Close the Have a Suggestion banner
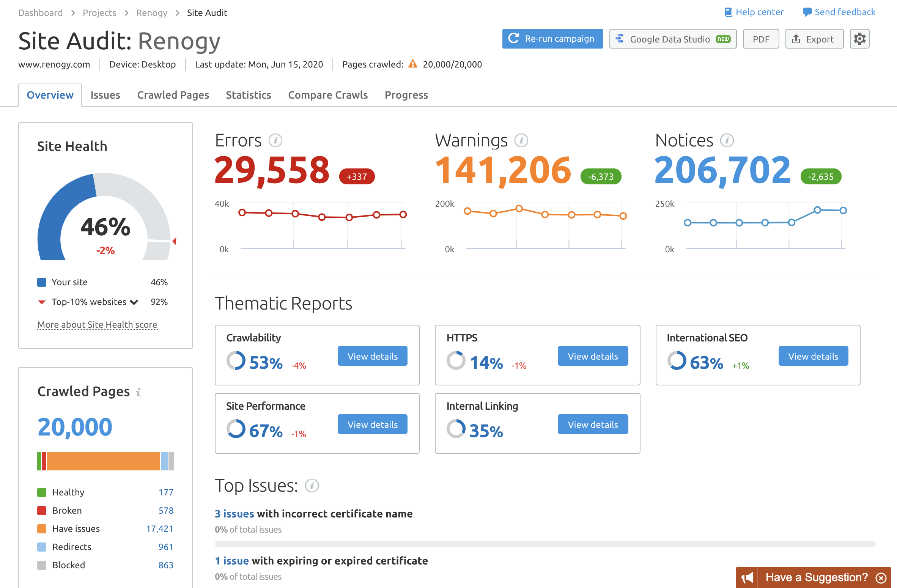This screenshot has height=588, width=897. tap(881, 578)
